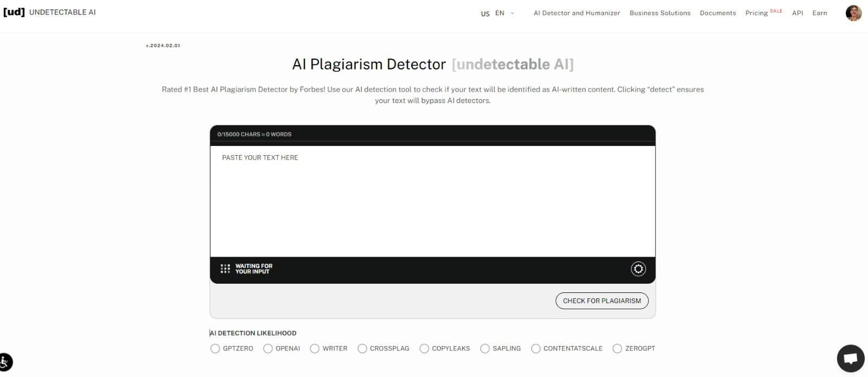The height and width of the screenshot is (377, 868).
Task: Click the [ud] Undetectable AI logo
Action: tap(49, 12)
